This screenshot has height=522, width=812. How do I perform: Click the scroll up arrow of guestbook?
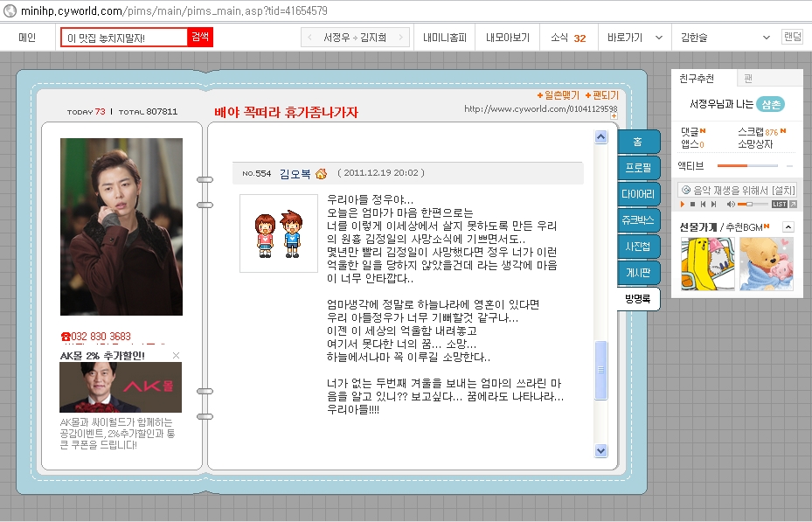click(x=600, y=136)
